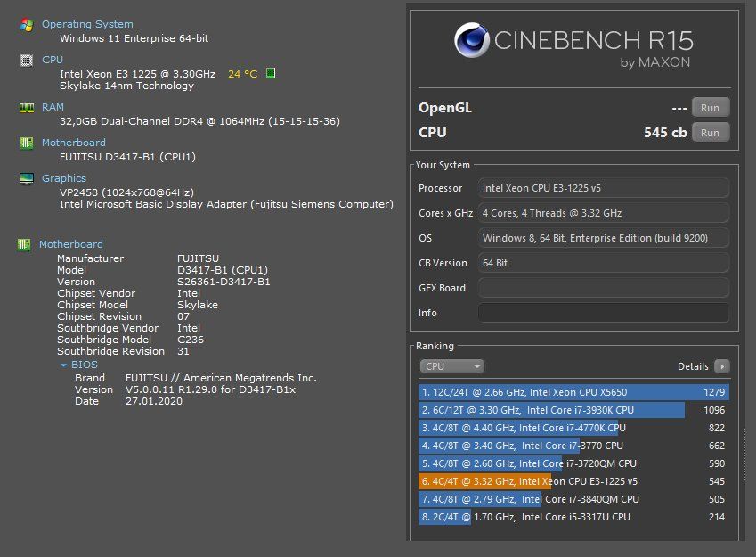Click the 24 °C temperature value
The width and height of the screenshot is (756, 557).
[x=242, y=74]
